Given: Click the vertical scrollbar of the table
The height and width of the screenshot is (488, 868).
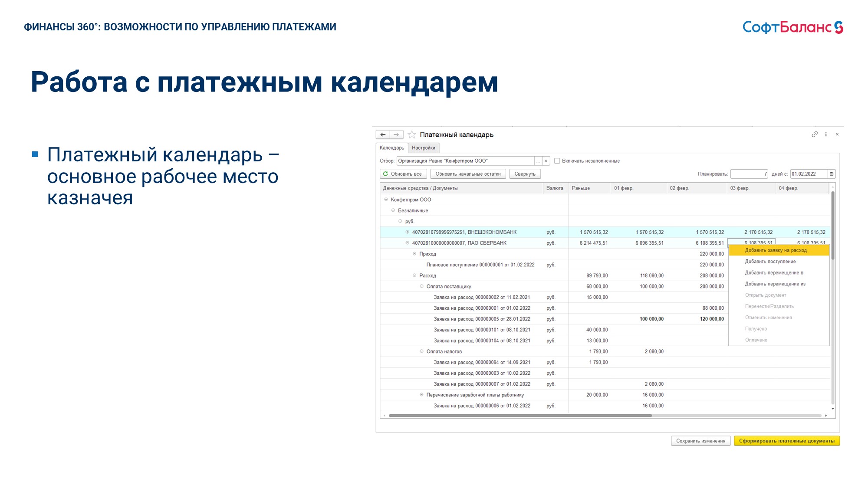Looking at the screenshot, I should (x=832, y=226).
